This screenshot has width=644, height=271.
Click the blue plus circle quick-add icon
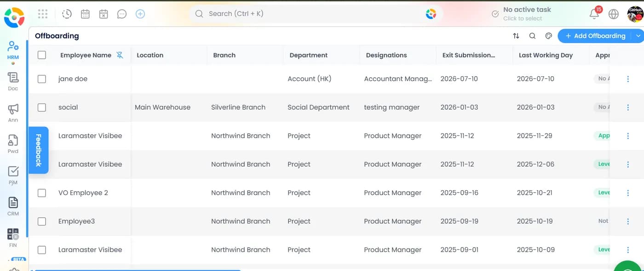click(140, 14)
